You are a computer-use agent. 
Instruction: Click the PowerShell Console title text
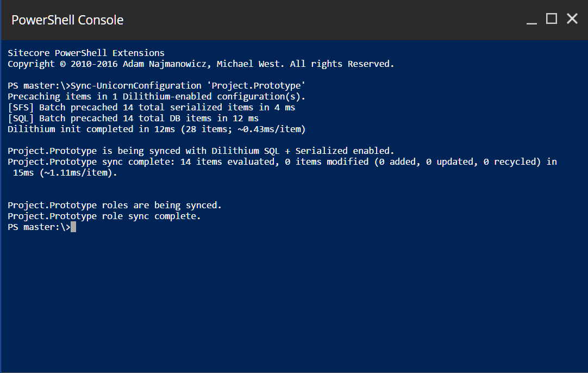coord(67,20)
